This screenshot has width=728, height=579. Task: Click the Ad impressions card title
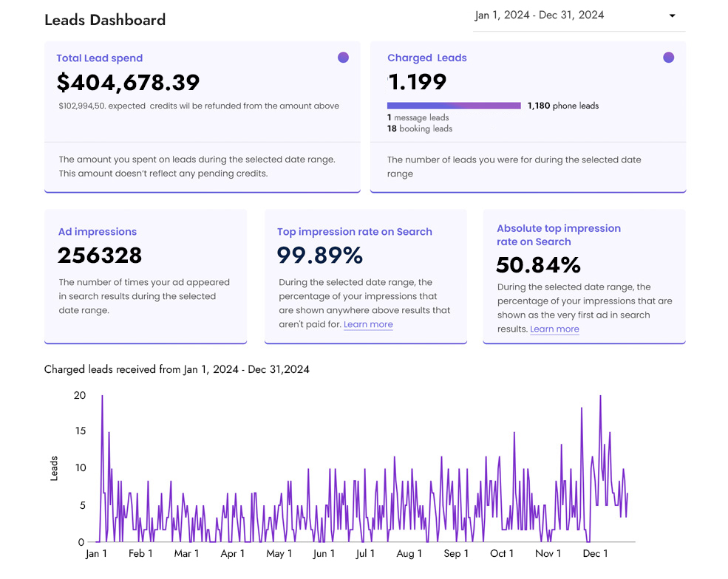coord(98,232)
